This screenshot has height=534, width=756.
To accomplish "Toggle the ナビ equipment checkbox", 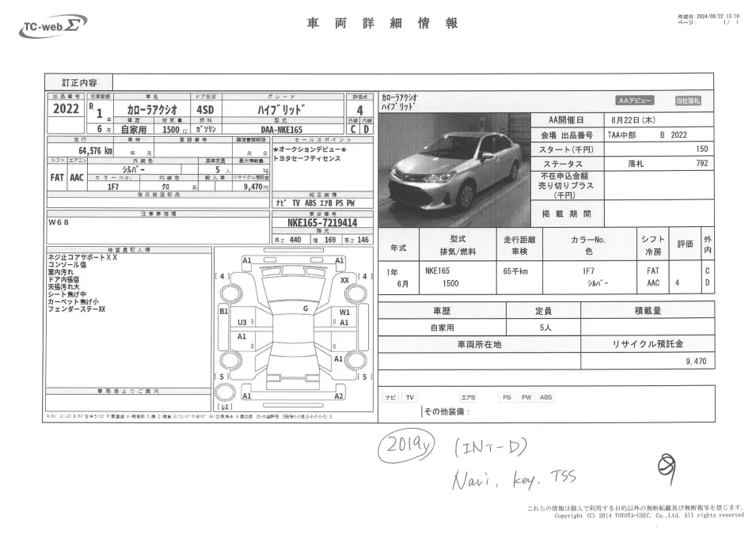I will tap(389, 398).
